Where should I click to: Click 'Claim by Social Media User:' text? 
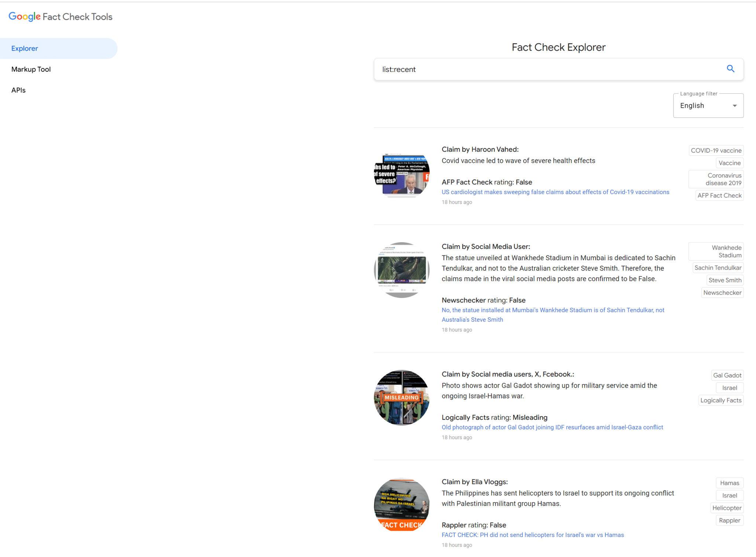pyautogui.click(x=486, y=247)
